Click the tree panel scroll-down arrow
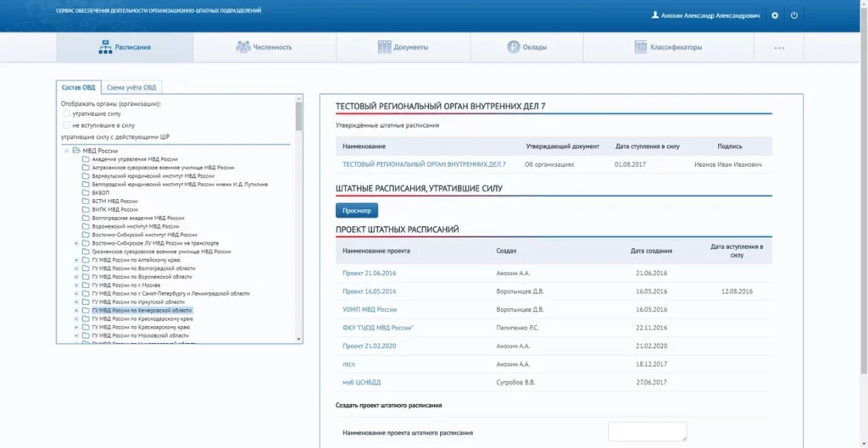Viewport: 868px width, 448px height. (x=299, y=339)
